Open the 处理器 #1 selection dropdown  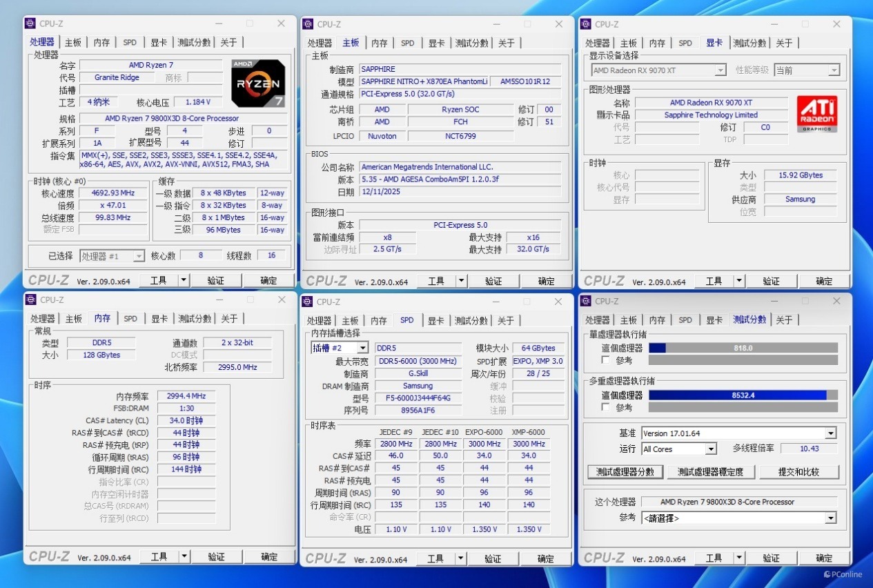coord(112,256)
